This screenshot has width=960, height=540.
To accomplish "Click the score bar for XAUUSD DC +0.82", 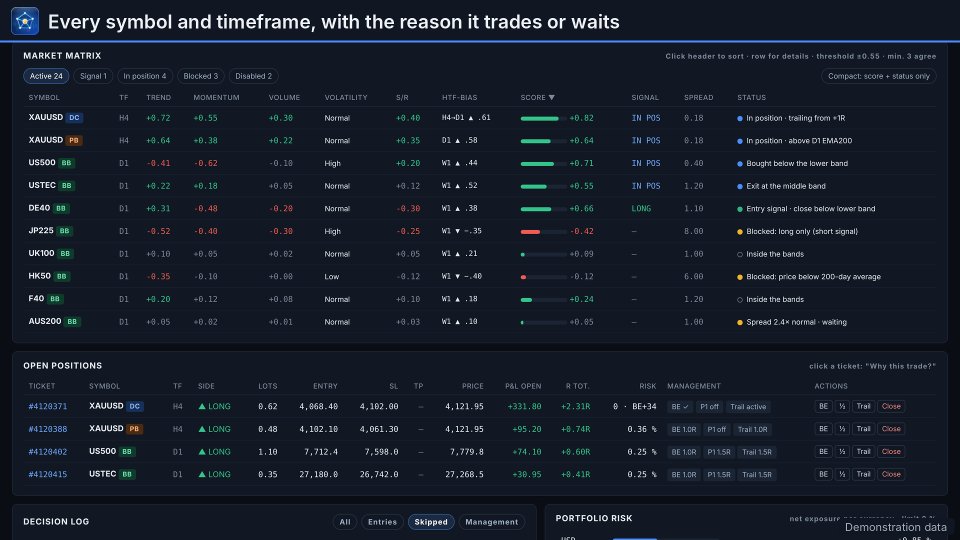I will 543,118.
